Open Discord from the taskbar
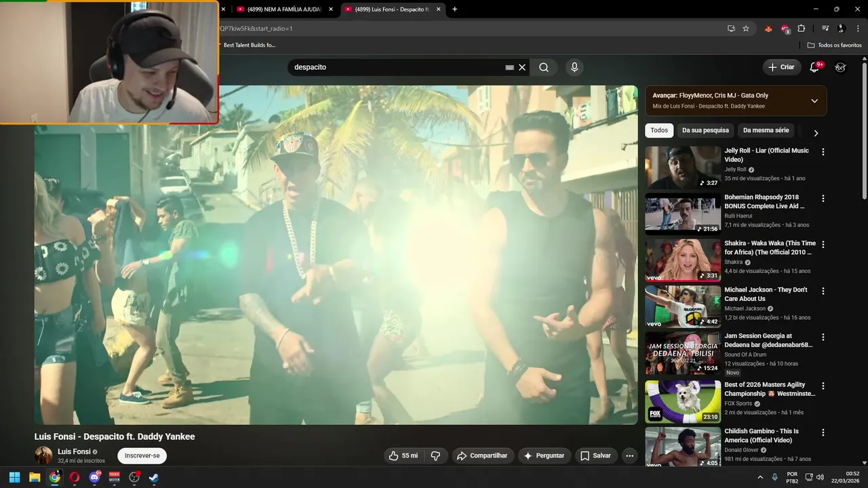This screenshot has height=488, width=868. click(95, 477)
